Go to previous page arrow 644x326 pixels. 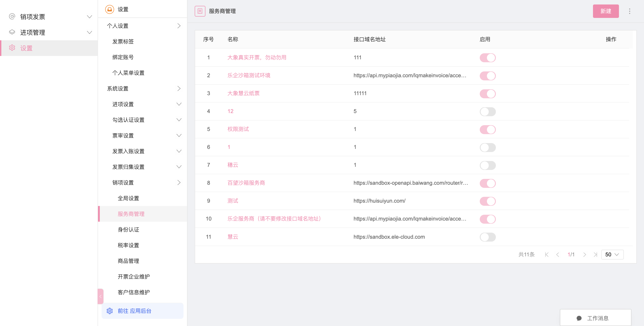[x=557, y=254]
